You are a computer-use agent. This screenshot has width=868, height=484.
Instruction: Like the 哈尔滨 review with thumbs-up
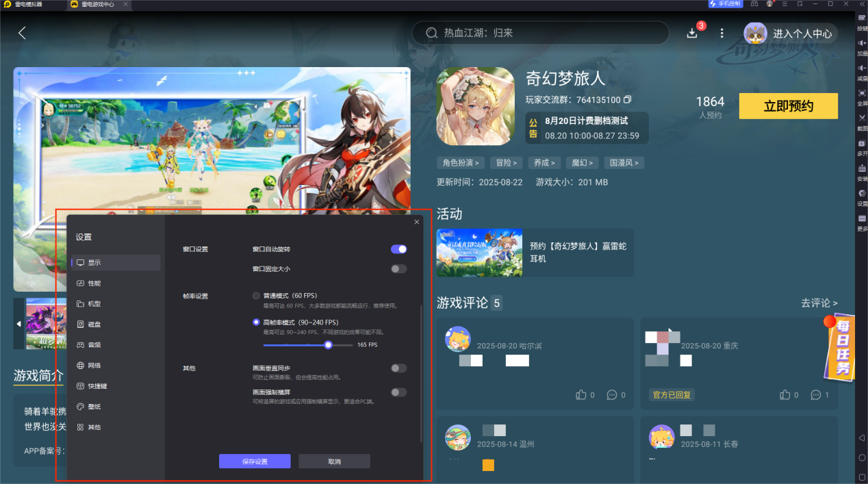581,394
